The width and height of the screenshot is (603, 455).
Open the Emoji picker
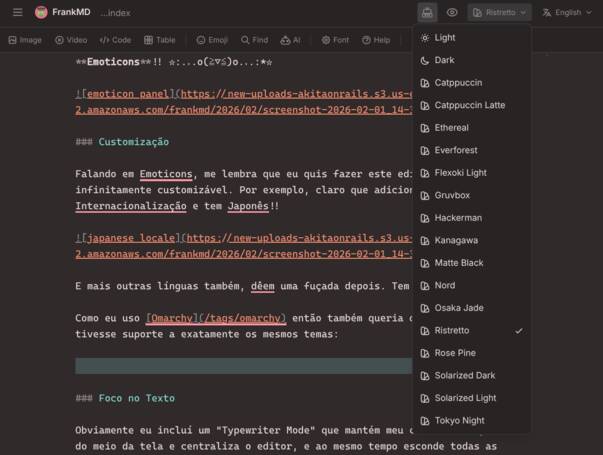tap(212, 40)
